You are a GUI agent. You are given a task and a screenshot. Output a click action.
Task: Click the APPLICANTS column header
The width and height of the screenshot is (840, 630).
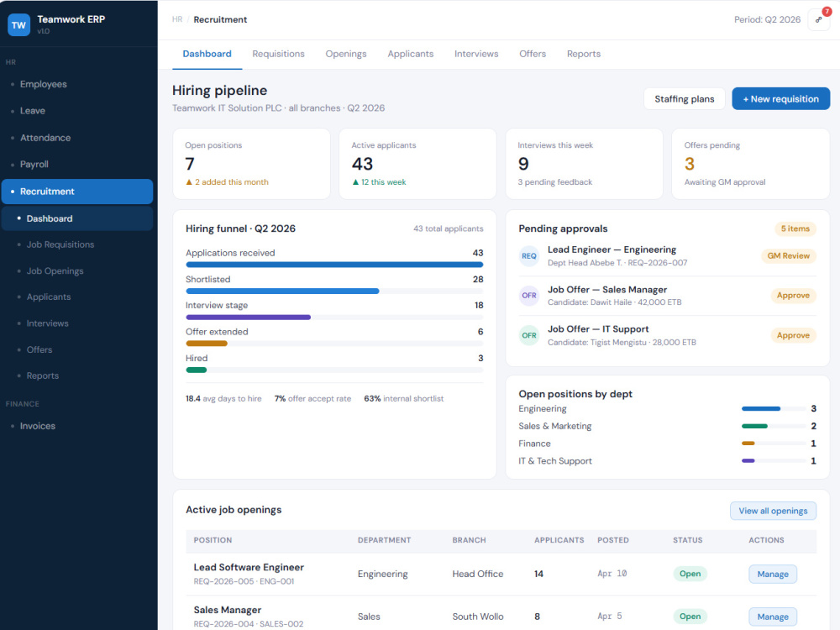point(559,540)
